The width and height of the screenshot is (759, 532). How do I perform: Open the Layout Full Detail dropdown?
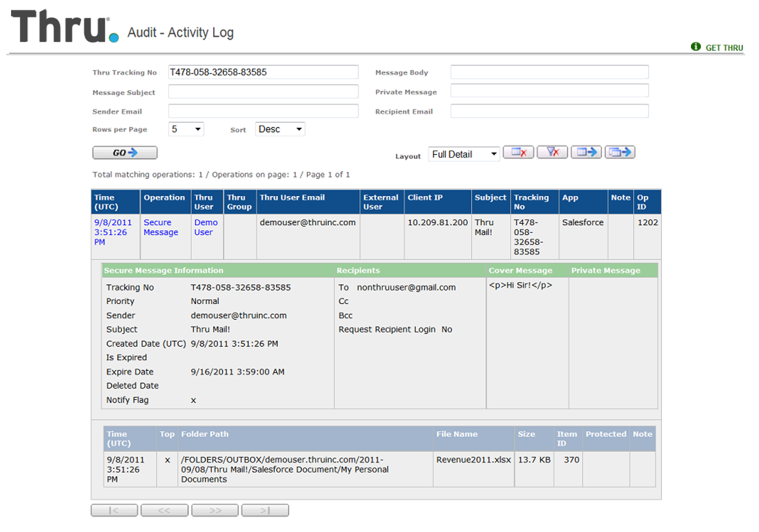pyautogui.click(x=463, y=155)
